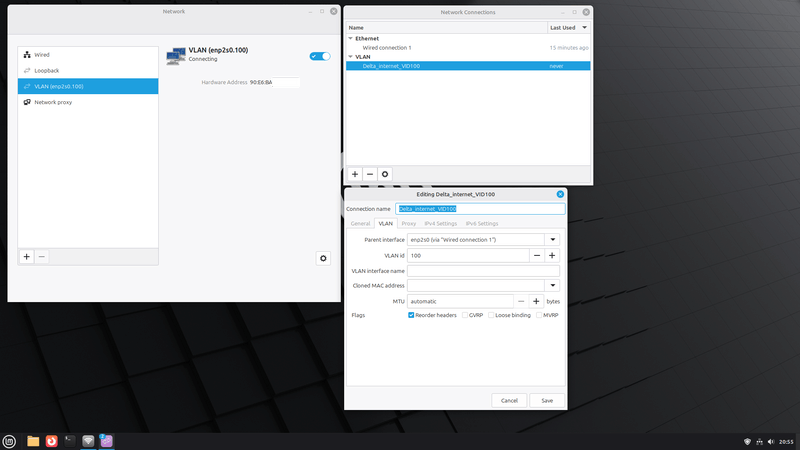800x450 pixels.
Task: Enable the GVRP flag
Action: point(465,315)
